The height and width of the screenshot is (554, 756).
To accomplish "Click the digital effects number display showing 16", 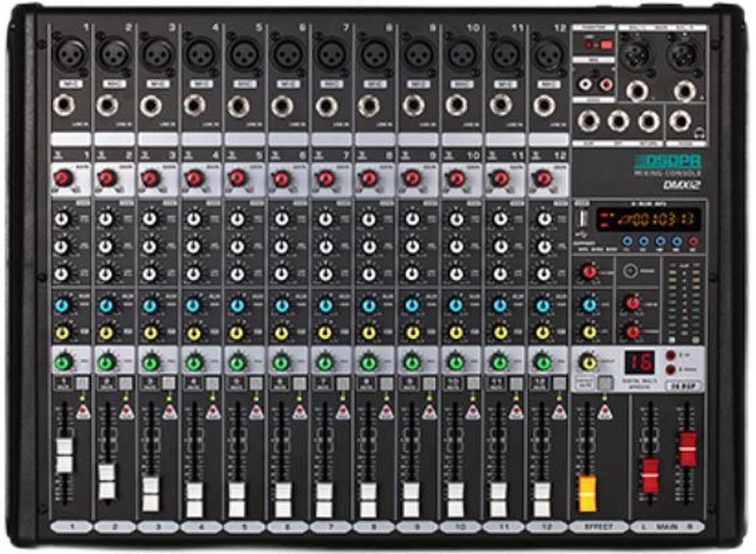I will point(639,361).
